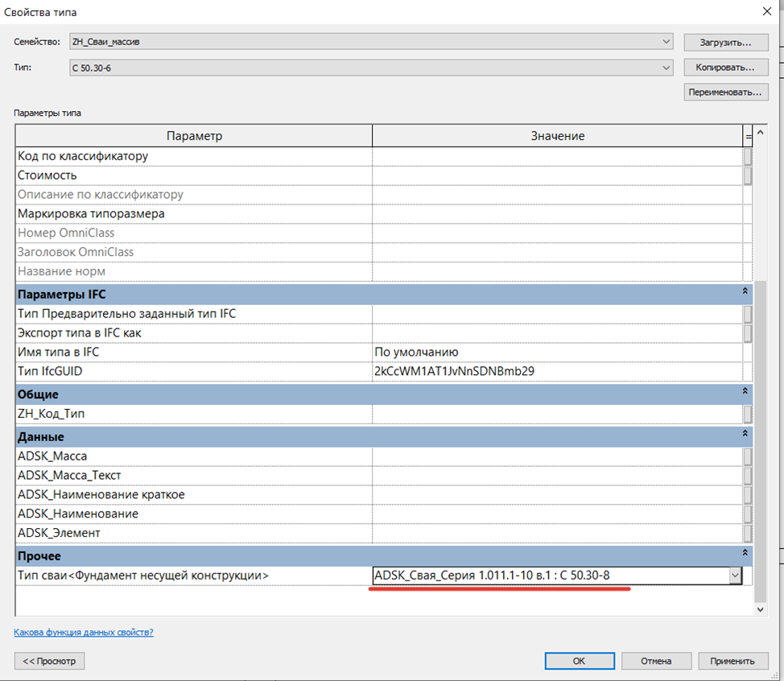
Task: Click associate button beside ADSK_Элемент row
Action: click(x=748, y=534)
